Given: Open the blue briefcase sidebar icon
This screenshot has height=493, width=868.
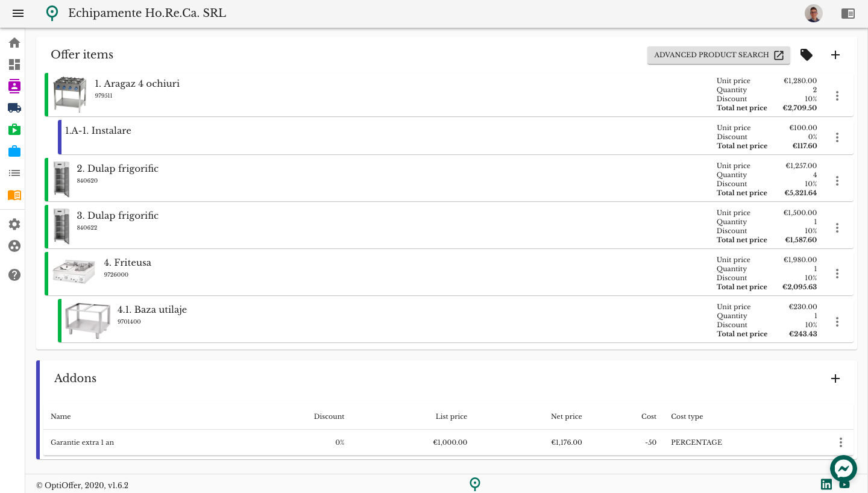Looking at the screenshot, I should (14, 151).
